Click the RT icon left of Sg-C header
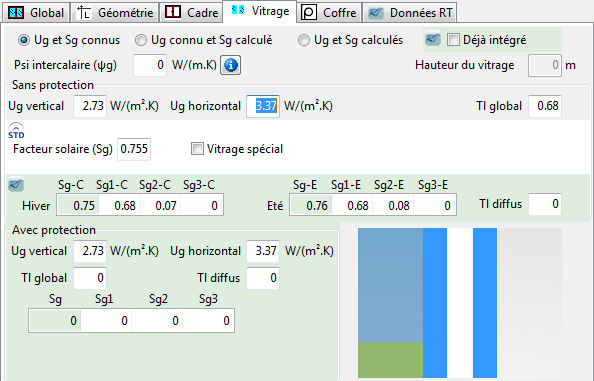 (16, 185)
